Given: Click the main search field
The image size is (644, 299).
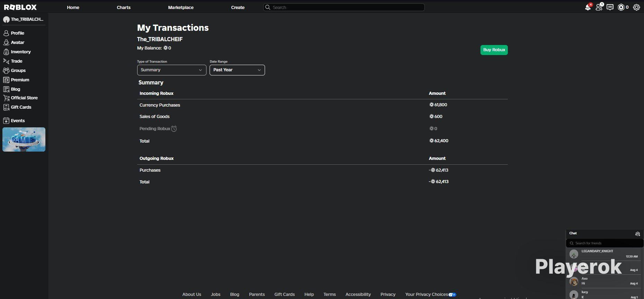Looking at the screenshot, I should (x=344, y=7).
